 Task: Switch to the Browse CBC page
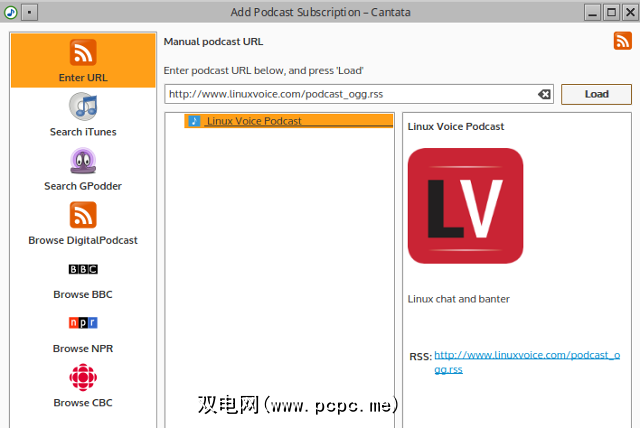click(x=83, y=403)
